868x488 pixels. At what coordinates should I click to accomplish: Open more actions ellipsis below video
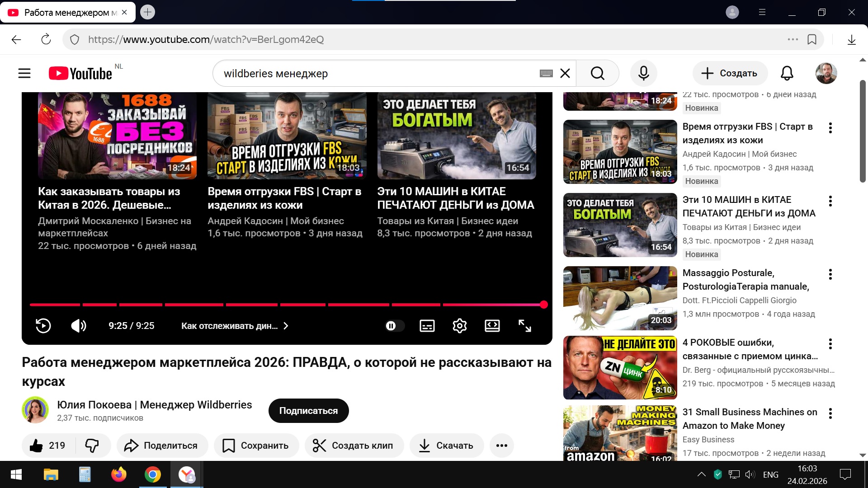pyautogui.click(x=501, y=446)
